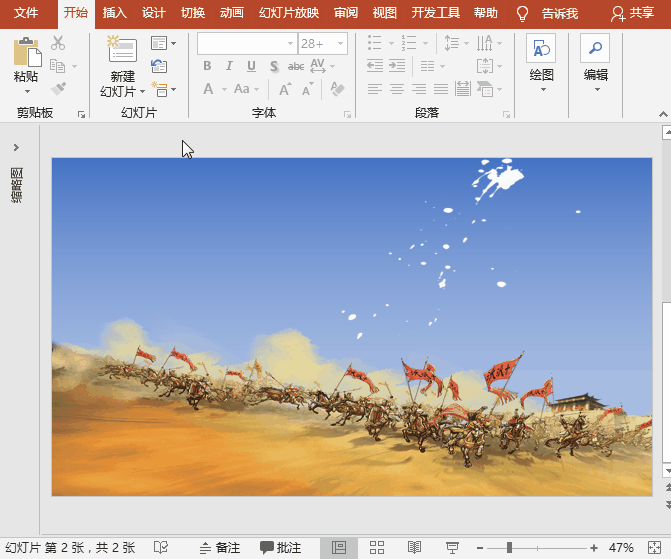
Task: Switch to the 动画 Animations tab
Action: [232, 13]
